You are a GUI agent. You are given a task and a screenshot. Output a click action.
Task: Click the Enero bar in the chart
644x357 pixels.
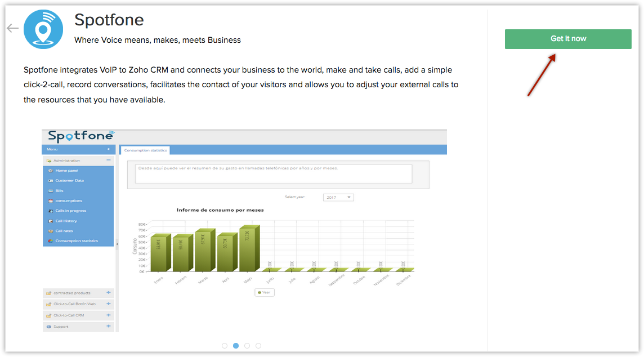160,253
